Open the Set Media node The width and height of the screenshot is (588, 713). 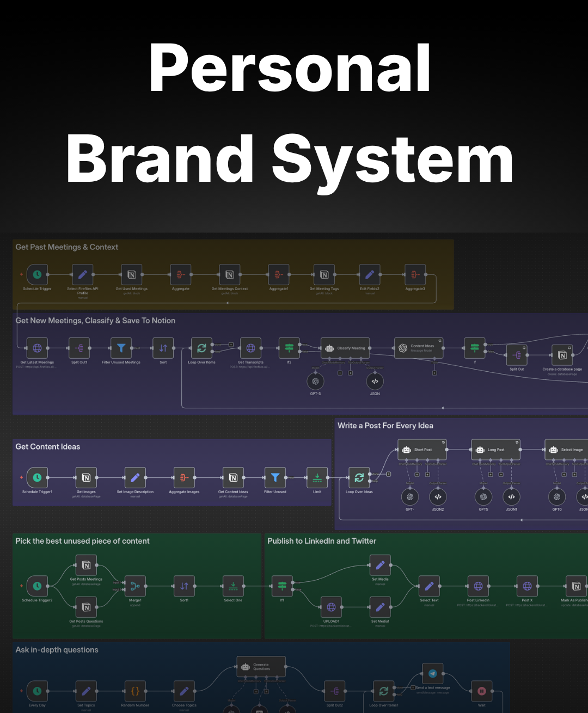click(380, 565)
